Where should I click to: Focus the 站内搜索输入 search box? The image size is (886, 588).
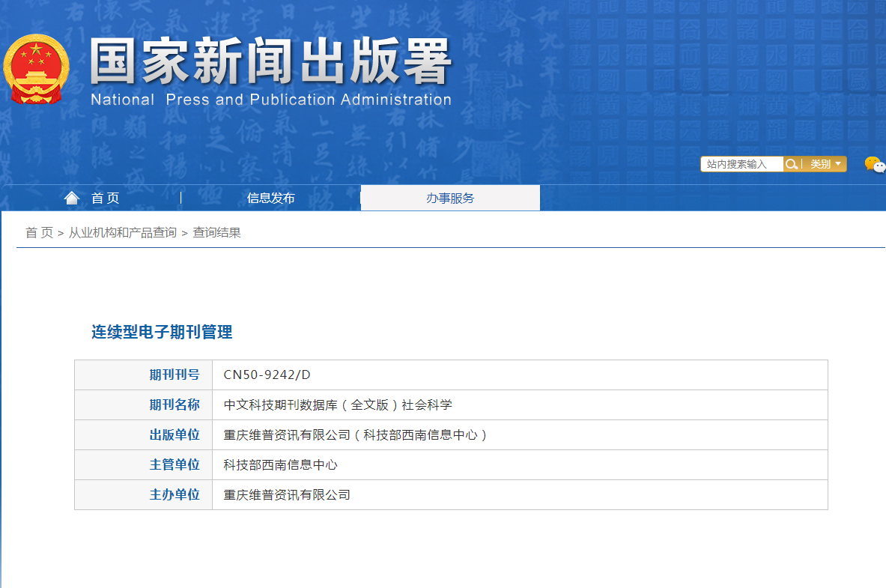741,164
